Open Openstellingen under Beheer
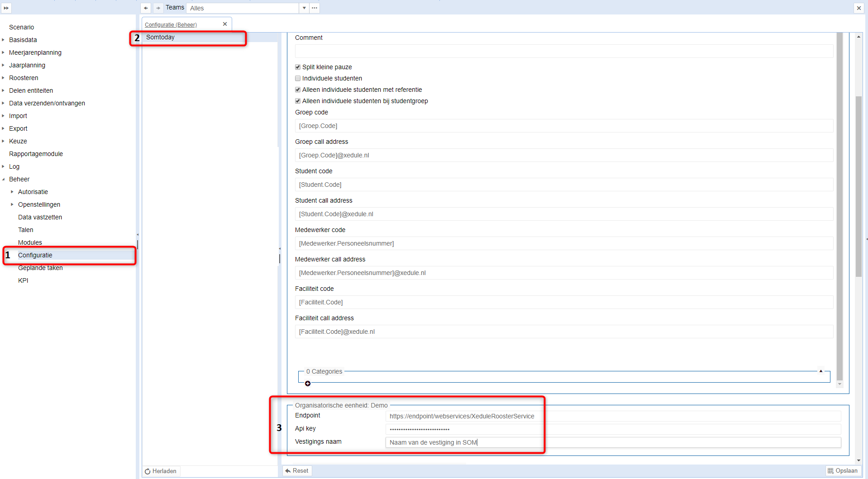 click(39, 204)
